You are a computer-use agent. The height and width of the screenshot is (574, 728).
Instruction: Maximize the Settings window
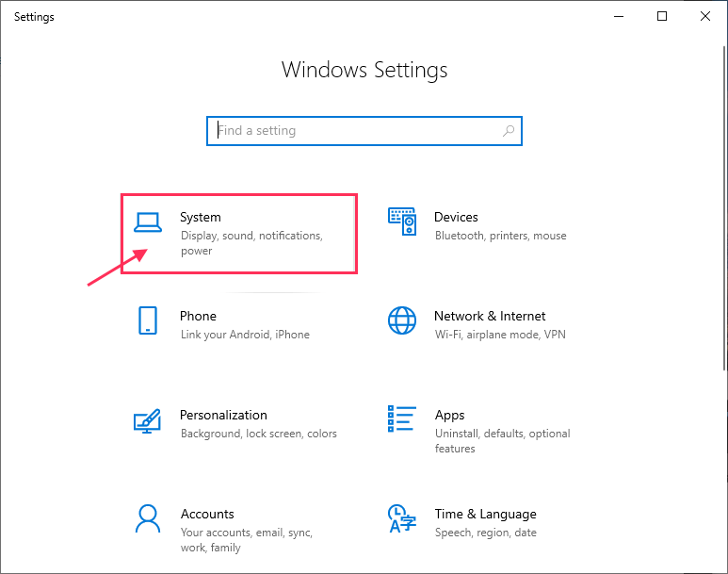point(662,16)
